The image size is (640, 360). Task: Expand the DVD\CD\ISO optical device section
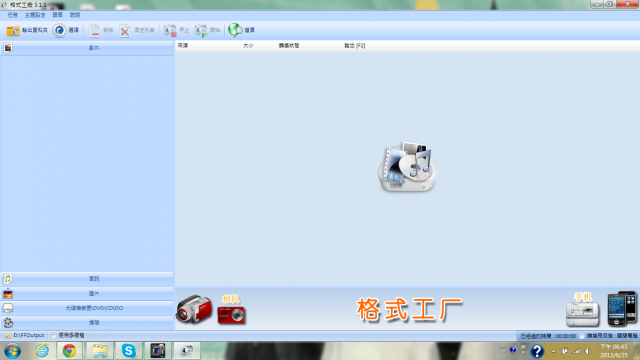(x=87, y=308)
